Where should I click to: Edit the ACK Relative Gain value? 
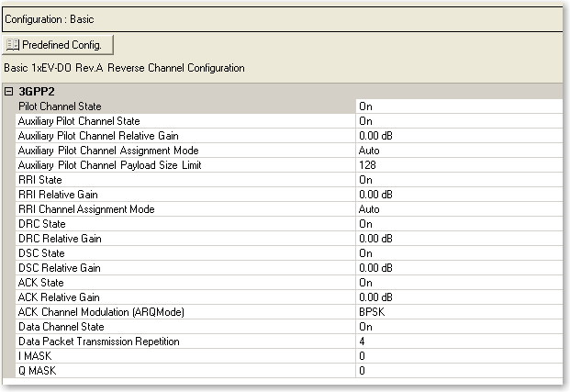pyautogui.click(x=457, y=297)
